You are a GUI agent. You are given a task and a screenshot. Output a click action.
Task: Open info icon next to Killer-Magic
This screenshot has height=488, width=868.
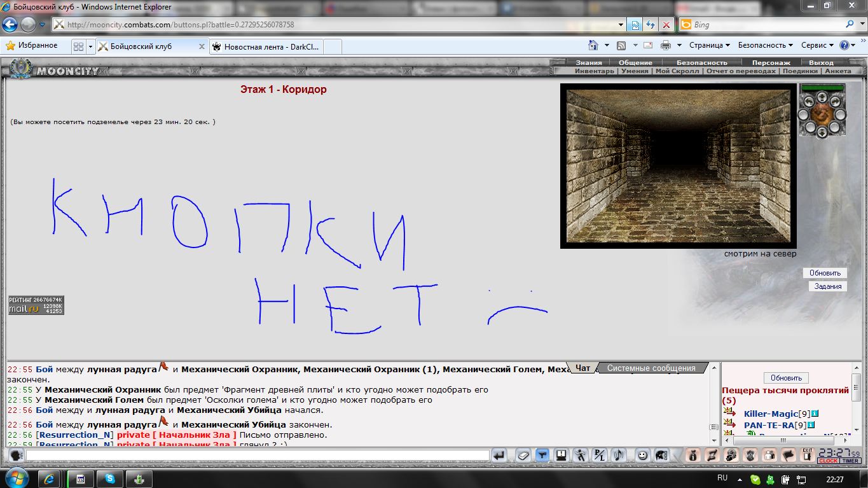815,414
